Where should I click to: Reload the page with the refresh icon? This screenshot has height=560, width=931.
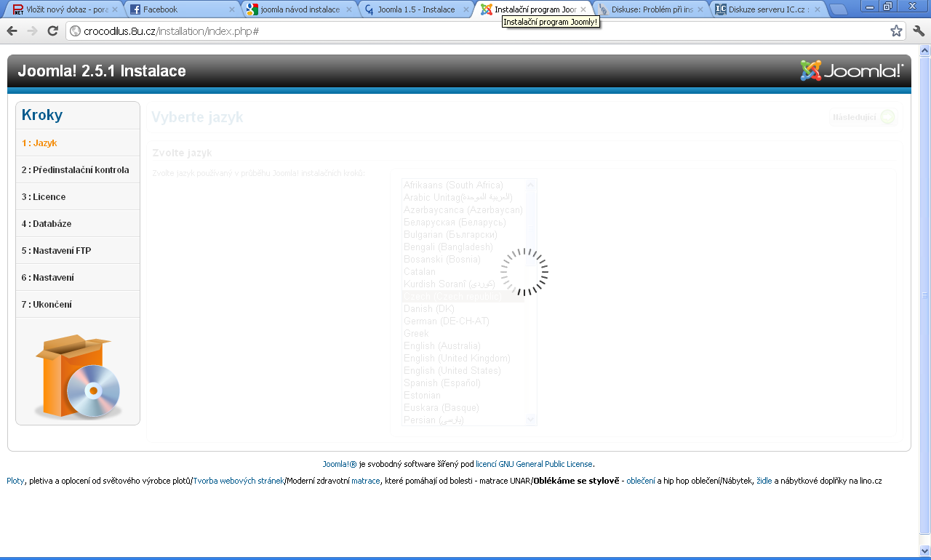pos(52,31)
